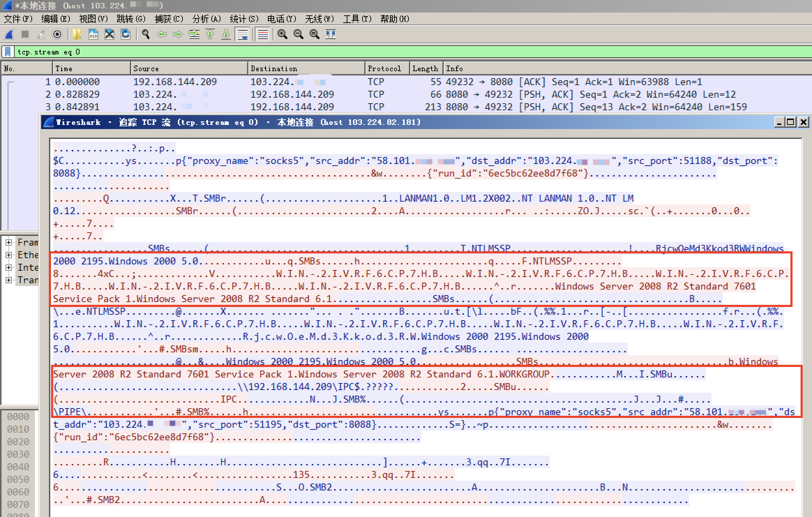Expand the Frame tree node
The width and height of the screenshot is (812, 517).
(9, 242)
